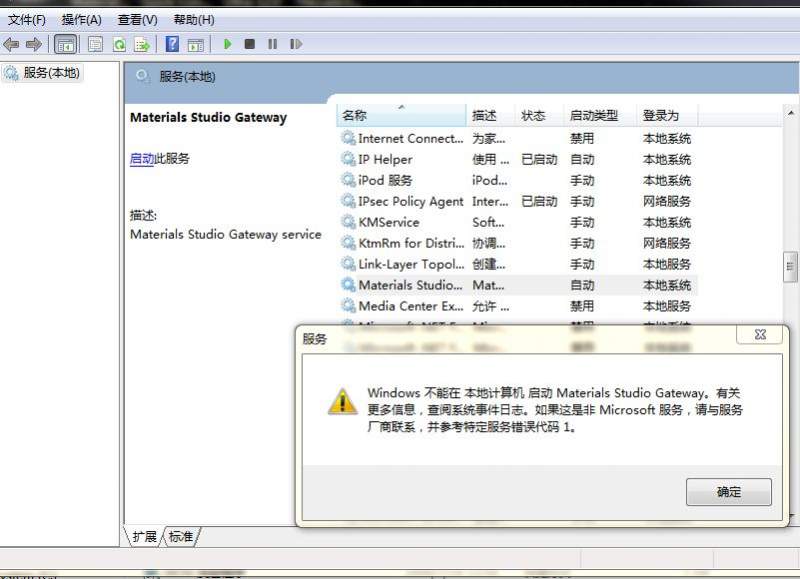
Task: Click the vertical scrollbar thumb of services list
Action: (790, 266)
